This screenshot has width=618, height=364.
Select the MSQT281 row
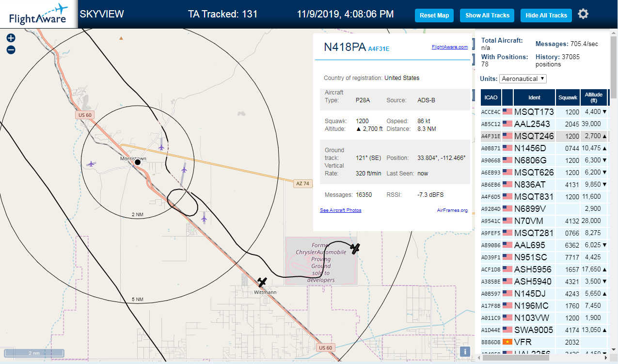click(x=544, y=233)
